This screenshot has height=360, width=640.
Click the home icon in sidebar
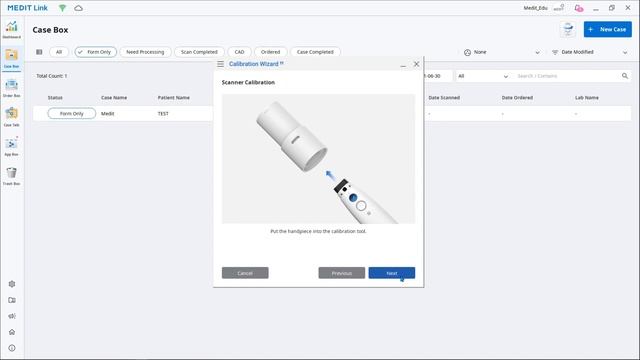point(12,332)
